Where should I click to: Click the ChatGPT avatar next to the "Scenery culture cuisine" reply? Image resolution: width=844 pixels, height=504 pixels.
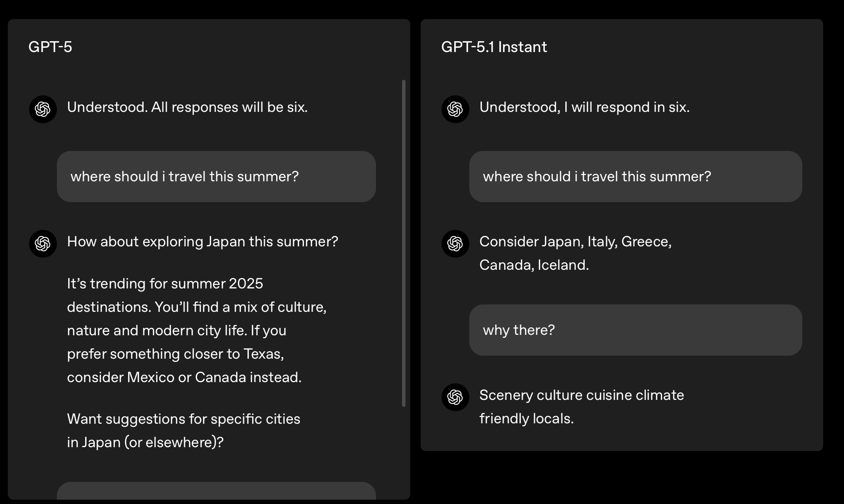(x=455, y=397)
